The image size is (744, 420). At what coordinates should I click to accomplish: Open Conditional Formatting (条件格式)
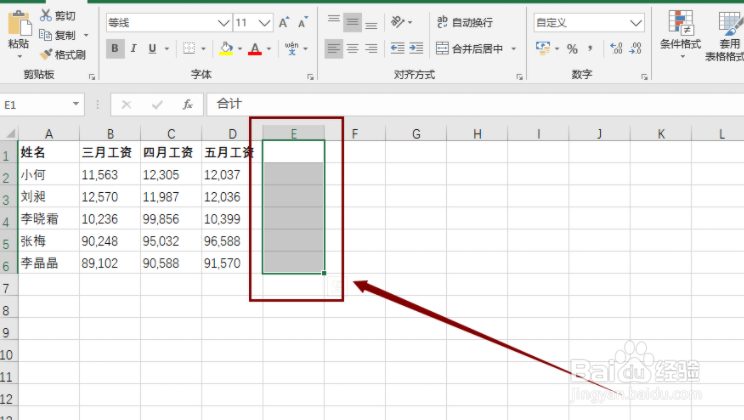tap(680, 33)
